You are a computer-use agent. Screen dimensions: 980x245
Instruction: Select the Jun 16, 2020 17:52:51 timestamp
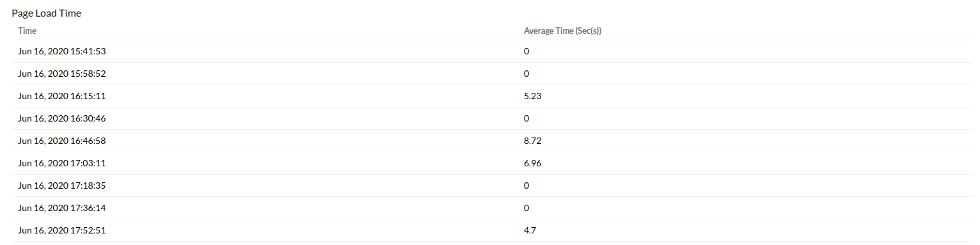(61, 230)
